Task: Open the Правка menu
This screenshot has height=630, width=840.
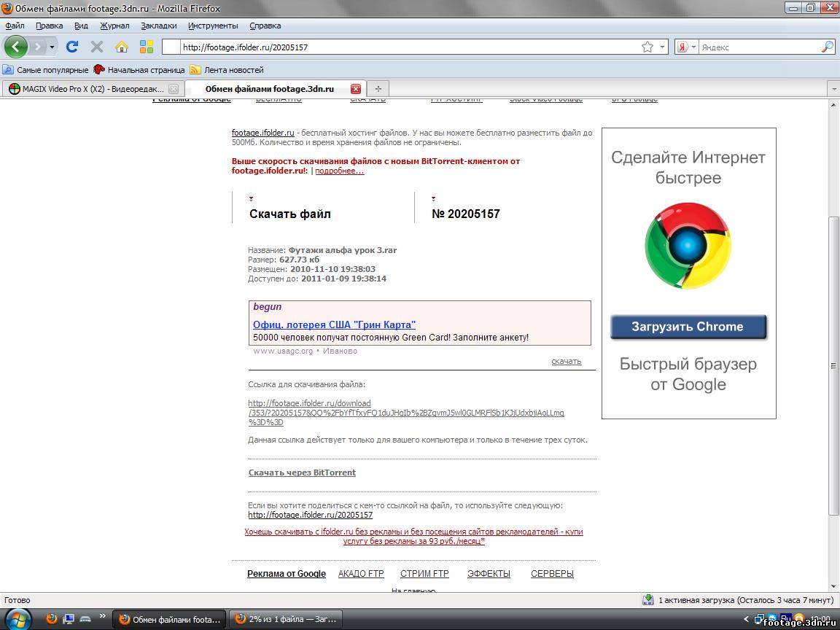Action: point(50,26)
